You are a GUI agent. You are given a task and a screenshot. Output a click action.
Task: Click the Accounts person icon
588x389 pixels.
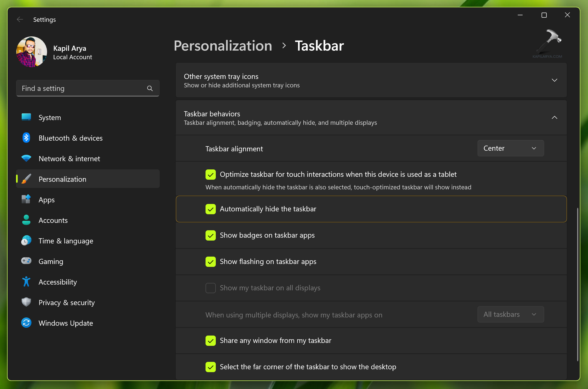(x=26, y=220)
